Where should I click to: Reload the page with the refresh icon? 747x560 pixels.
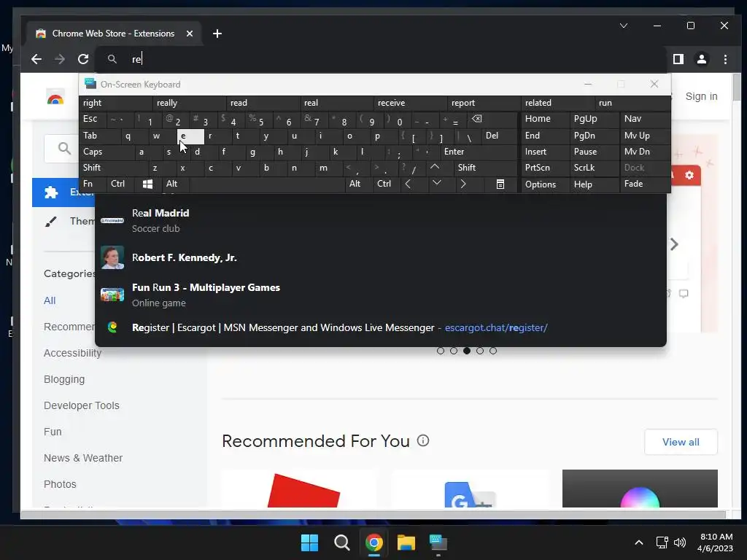tap(83, 59)
